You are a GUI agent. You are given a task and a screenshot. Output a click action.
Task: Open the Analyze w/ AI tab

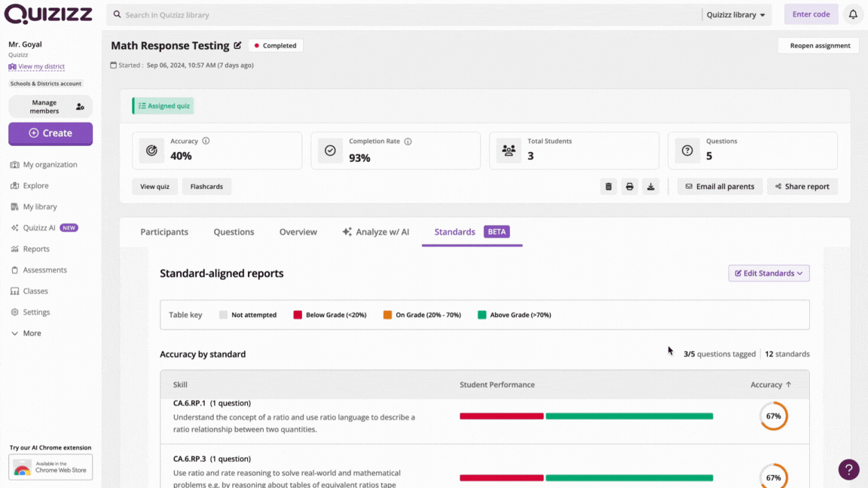376,232
